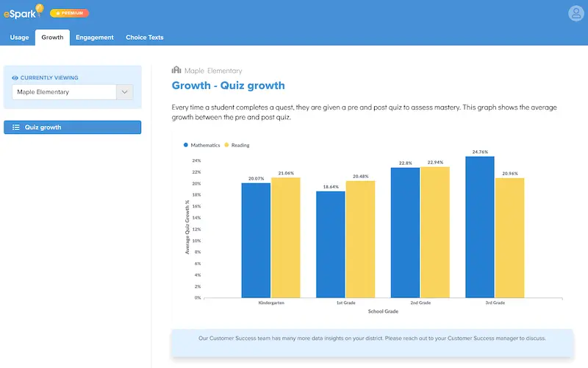This screenshot has width=588, height=368.
Task: Toggle Reading series in chart legend
Action: [x=237, y=145]
